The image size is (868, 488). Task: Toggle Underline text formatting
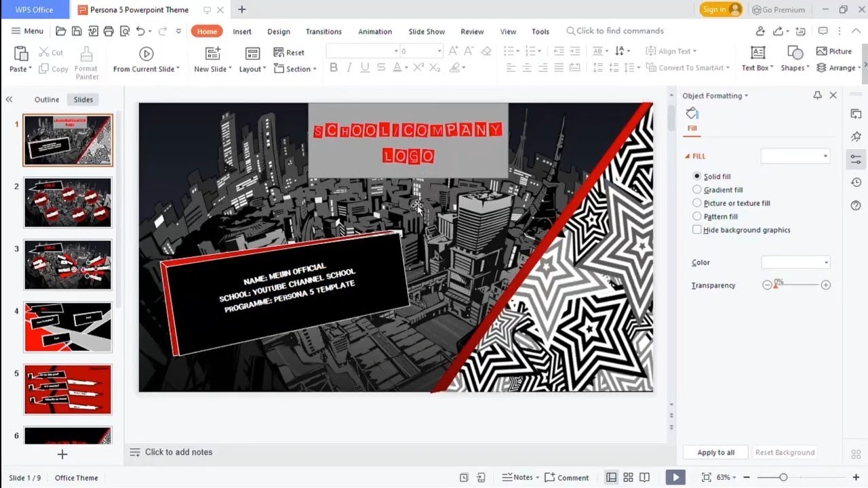[x=365, y=68]
